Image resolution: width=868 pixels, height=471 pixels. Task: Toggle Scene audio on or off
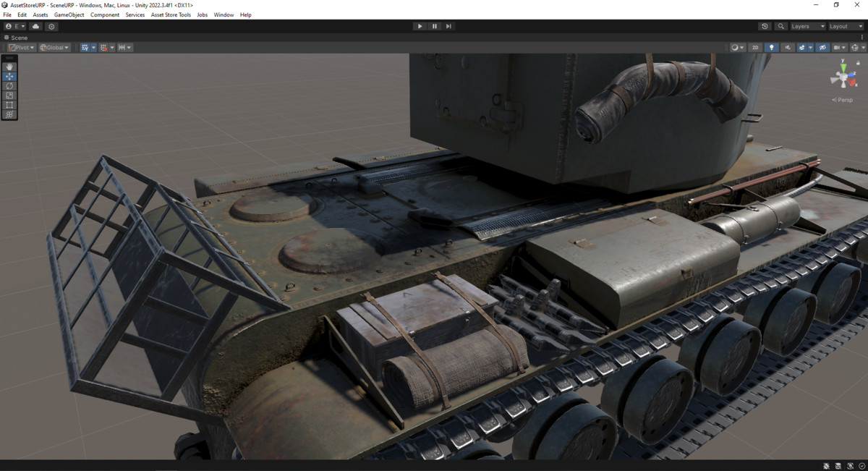788,47
